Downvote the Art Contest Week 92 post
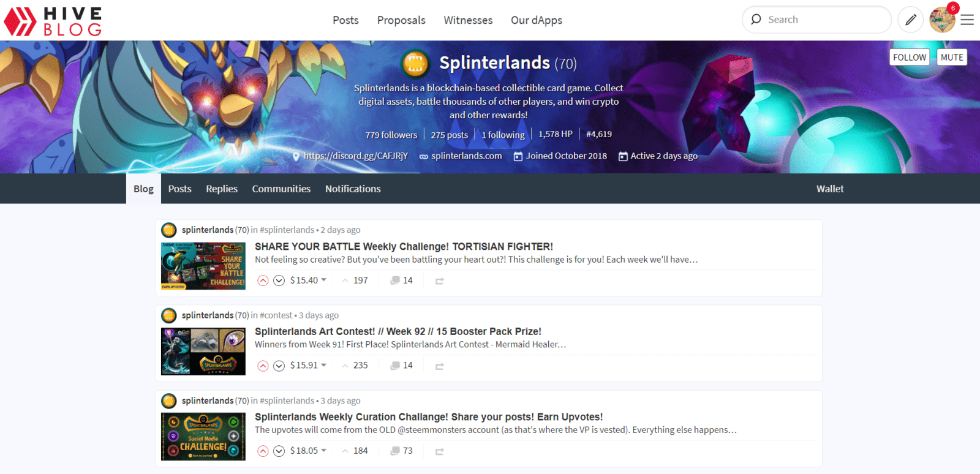Viewport: 980px width, 474px height. click(x=279, y=366)
